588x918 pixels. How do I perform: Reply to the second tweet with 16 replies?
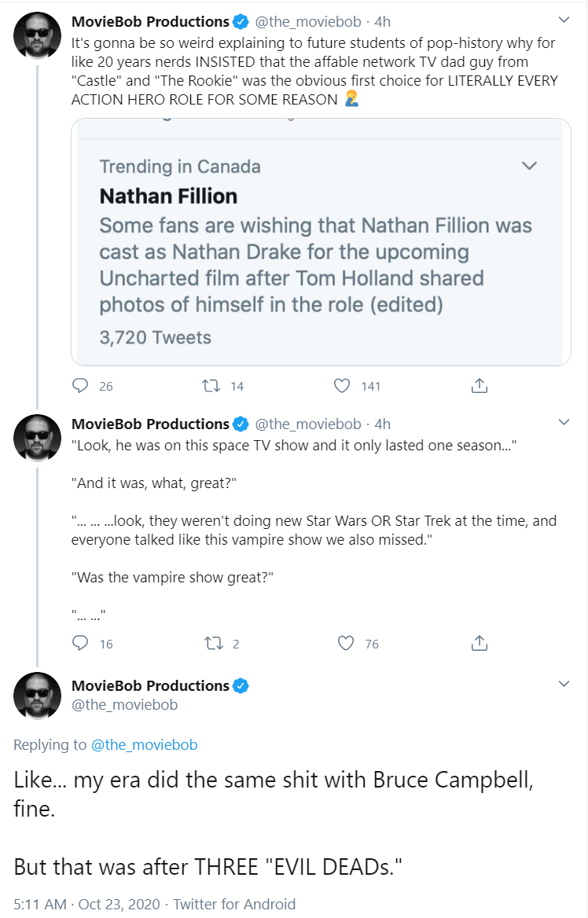[80, 643]
